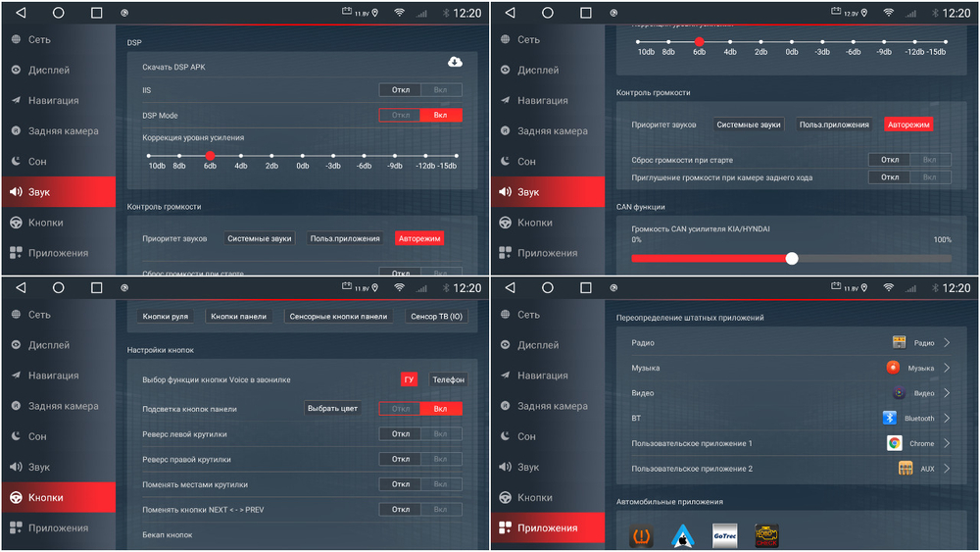
Task: Select ГУ for the Voice button function
Action: [x=409, y=379]
